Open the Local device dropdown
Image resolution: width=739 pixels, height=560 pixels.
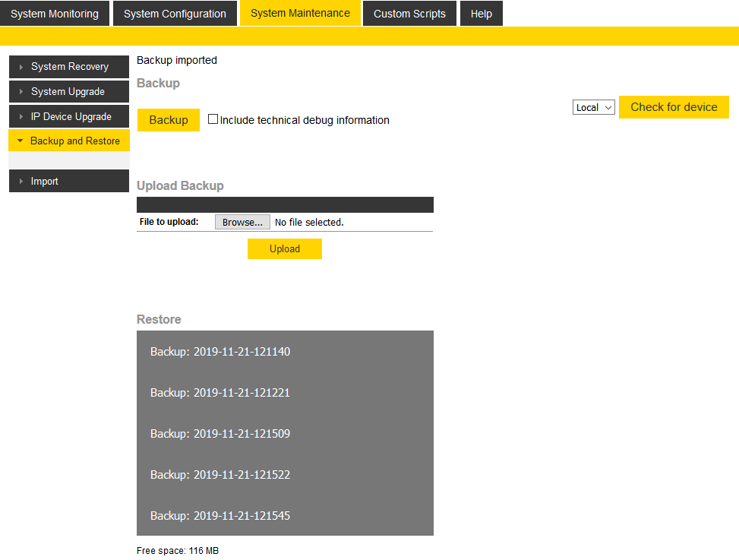pos(593,108)
